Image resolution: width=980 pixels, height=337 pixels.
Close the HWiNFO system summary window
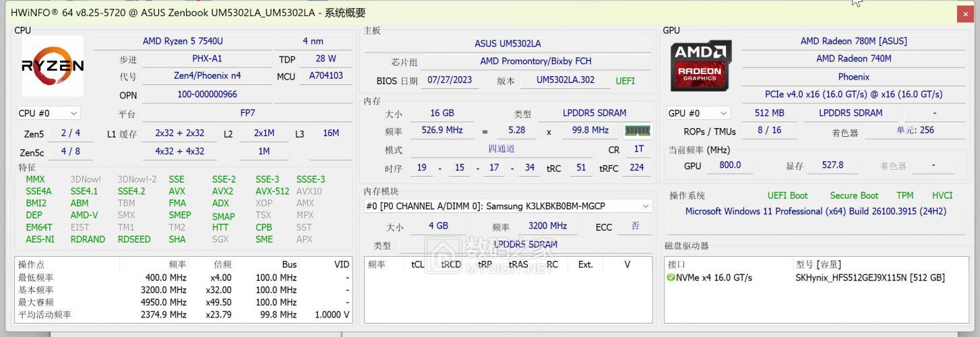tap(965, 13)
